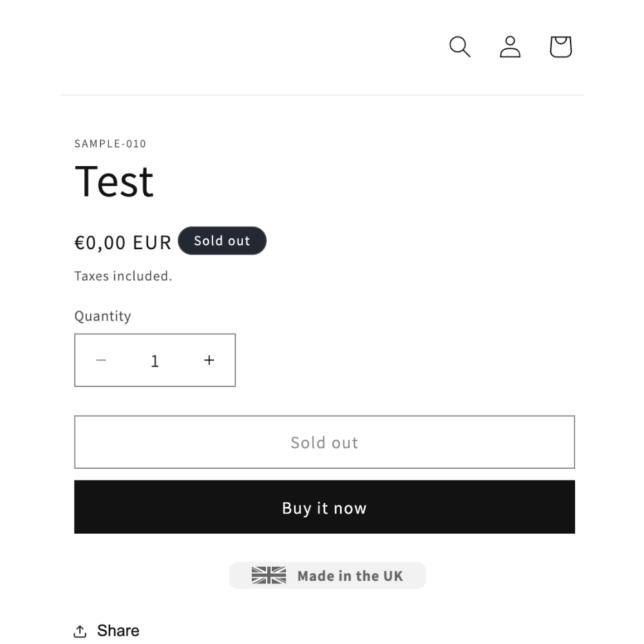Click the Buy it now button
644x644 pixels.
(x=325, y=507)
